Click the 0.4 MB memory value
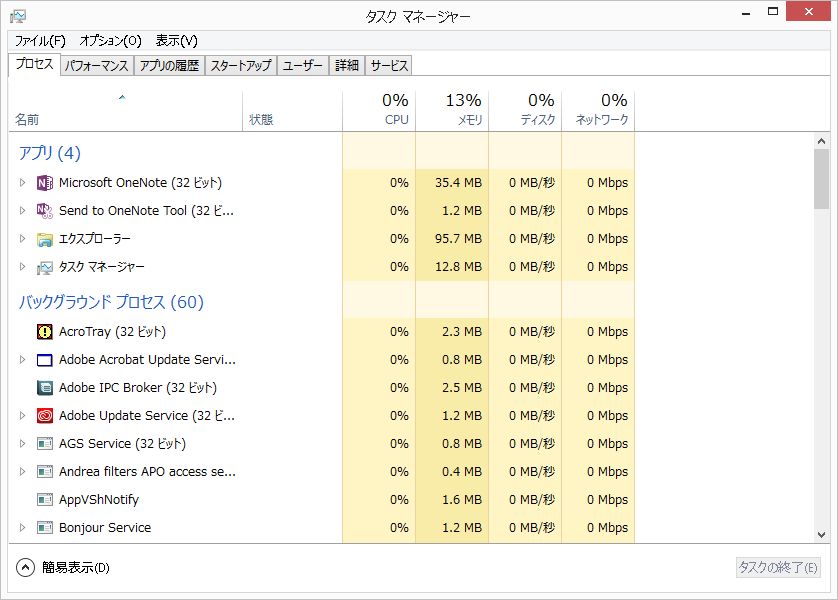Screen dimensions: 838x600 [x=462, y=472]
